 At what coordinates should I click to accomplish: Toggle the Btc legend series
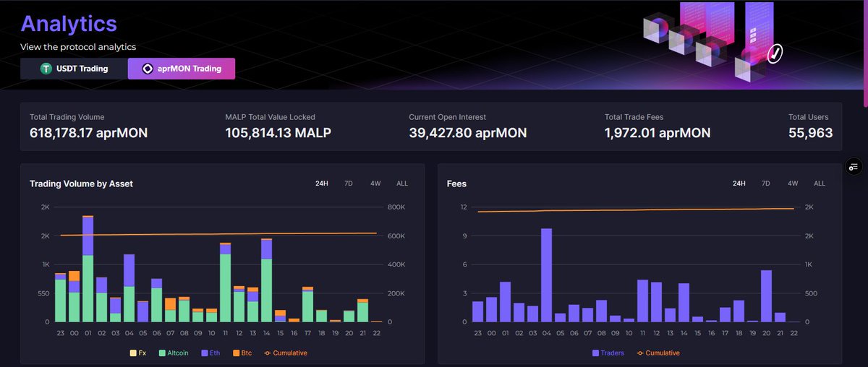click(244, 353)
